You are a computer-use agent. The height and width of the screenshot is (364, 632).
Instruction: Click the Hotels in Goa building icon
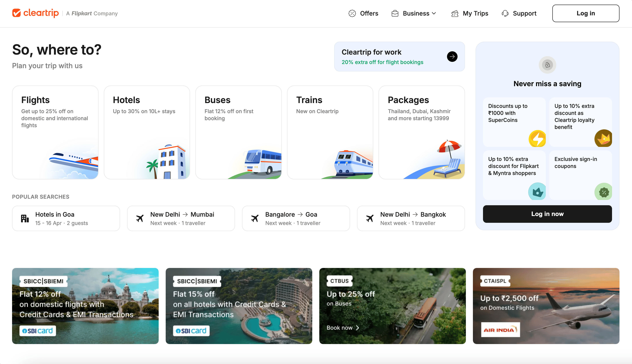tap(25, 218)
